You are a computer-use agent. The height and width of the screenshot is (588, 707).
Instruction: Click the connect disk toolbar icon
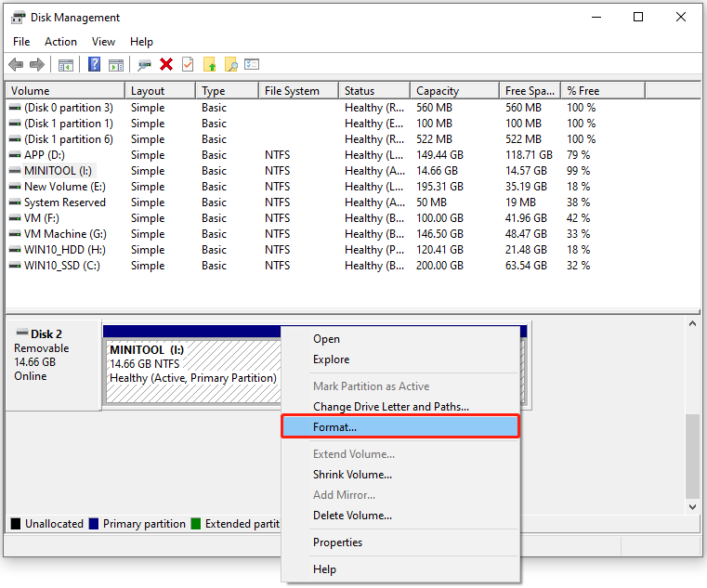tap(144, 64)
